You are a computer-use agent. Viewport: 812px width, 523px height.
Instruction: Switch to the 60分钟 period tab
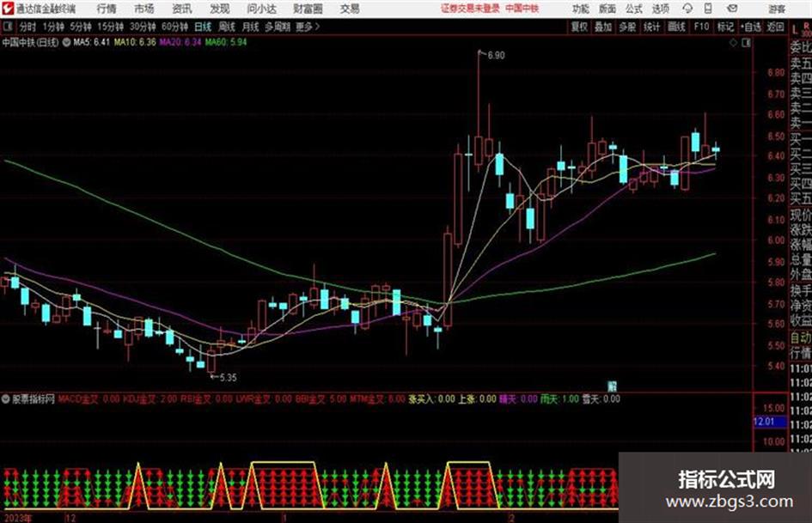point(175,27)
